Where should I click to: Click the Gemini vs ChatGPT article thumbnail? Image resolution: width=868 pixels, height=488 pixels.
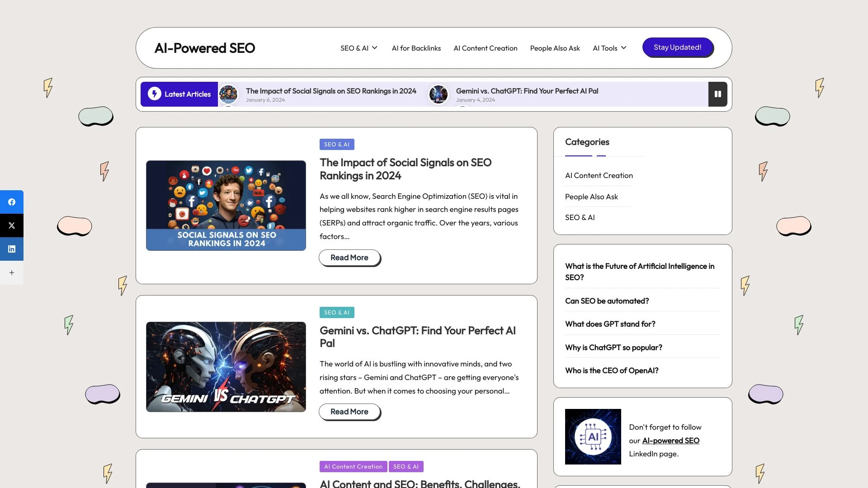tap(225, 366)
